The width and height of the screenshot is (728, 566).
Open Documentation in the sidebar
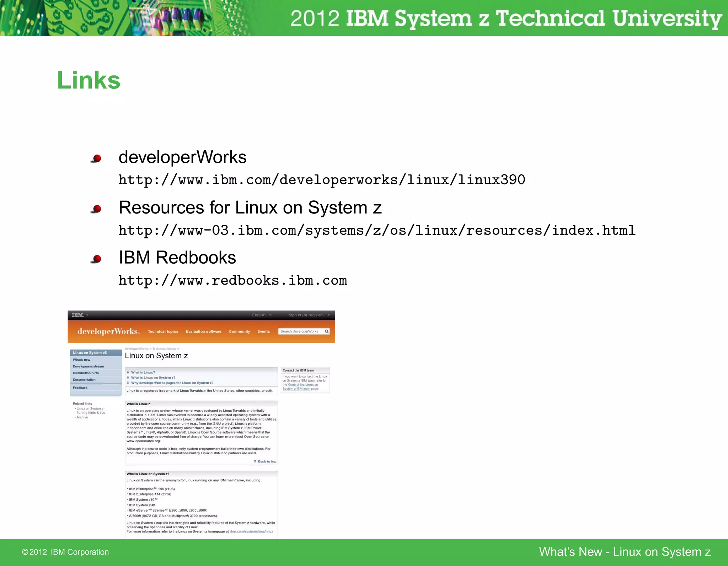[84, 380]
